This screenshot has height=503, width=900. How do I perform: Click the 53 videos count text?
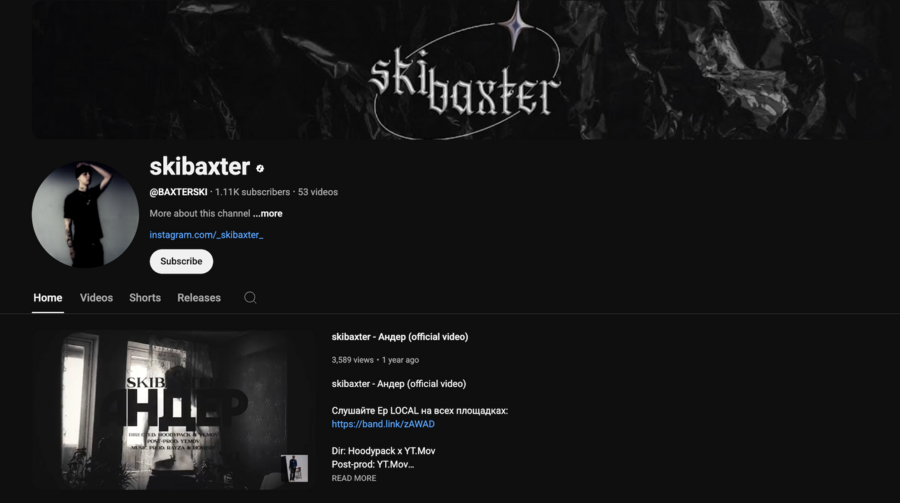click(317, 192)
